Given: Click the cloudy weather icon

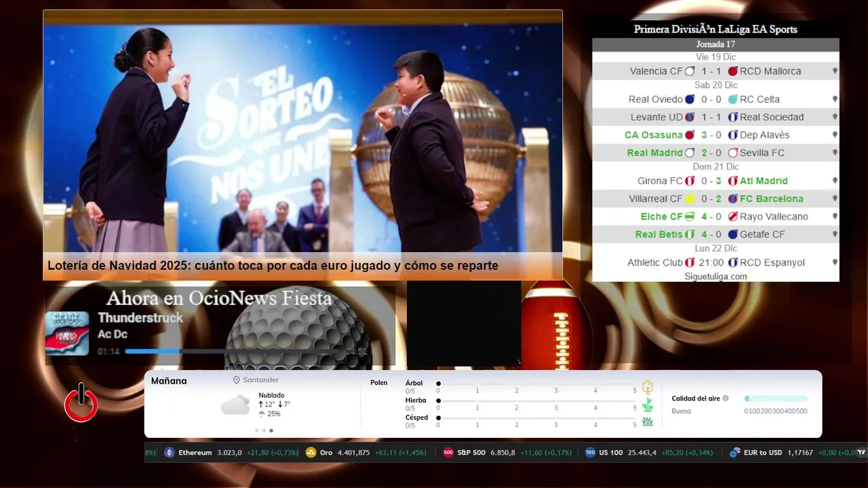Looking at the screenshot, I should coord(235,405).
